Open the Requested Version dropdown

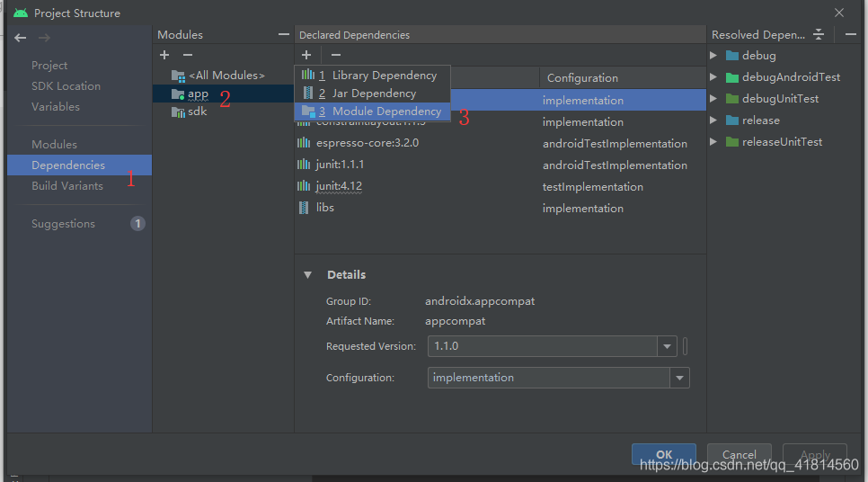pos(668,346)
